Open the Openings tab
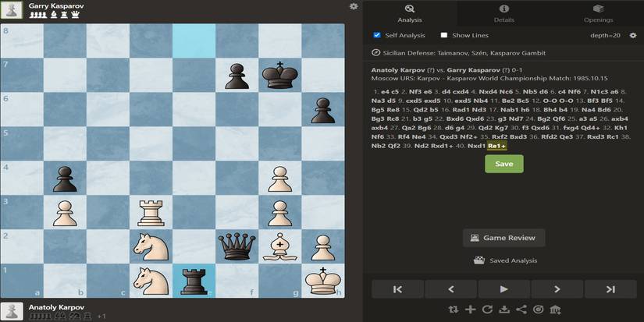The image size is (644, 322). coord(598,13)
